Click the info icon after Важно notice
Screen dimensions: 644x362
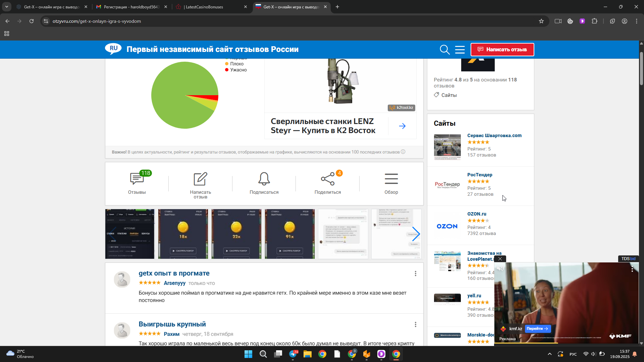[x=403, y=152]
